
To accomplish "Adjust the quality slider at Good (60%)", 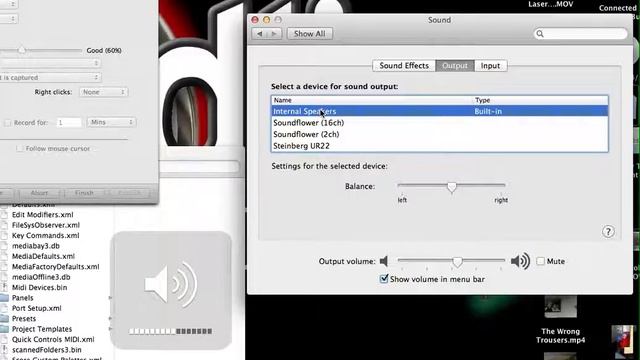I will coord(22,50).
